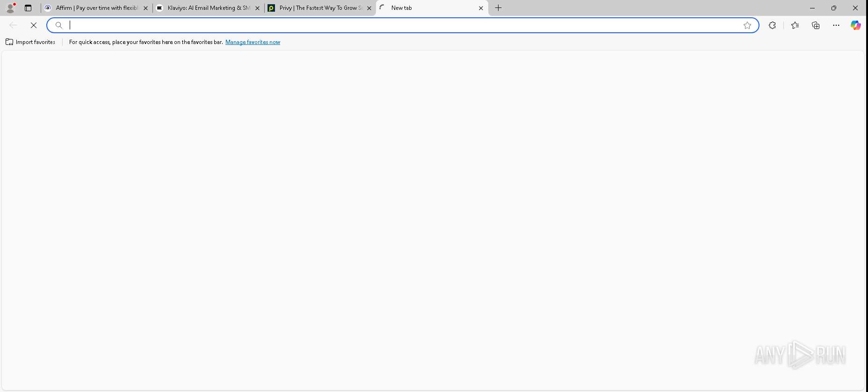This screenshot has height=392, width=868.
Task: Close the New tab tab
Action: pos(481,8)
